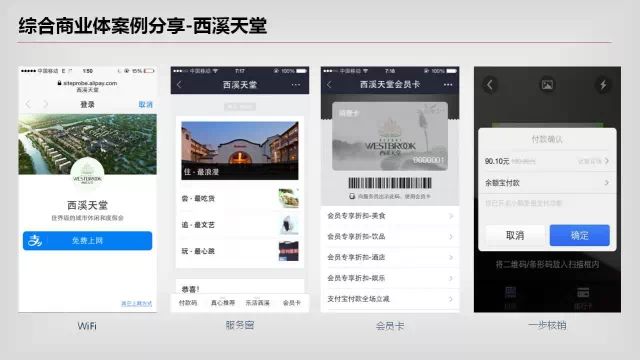Image resolution: width=640 pixels, height=360 pixels.
Task: Open the food thumbnail beside 尝 - 最吃货
Action: (x=289, y=198)
